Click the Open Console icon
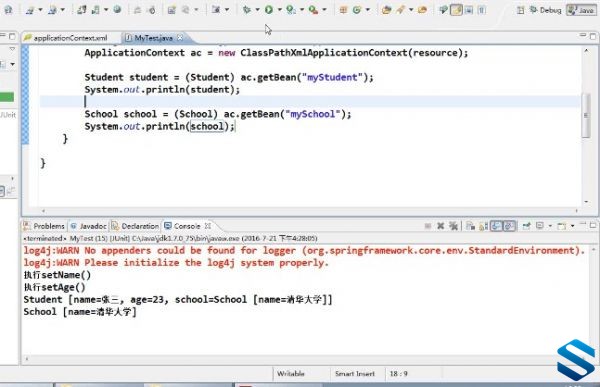This screenshot has height=387, width=600. click(562, 226)
